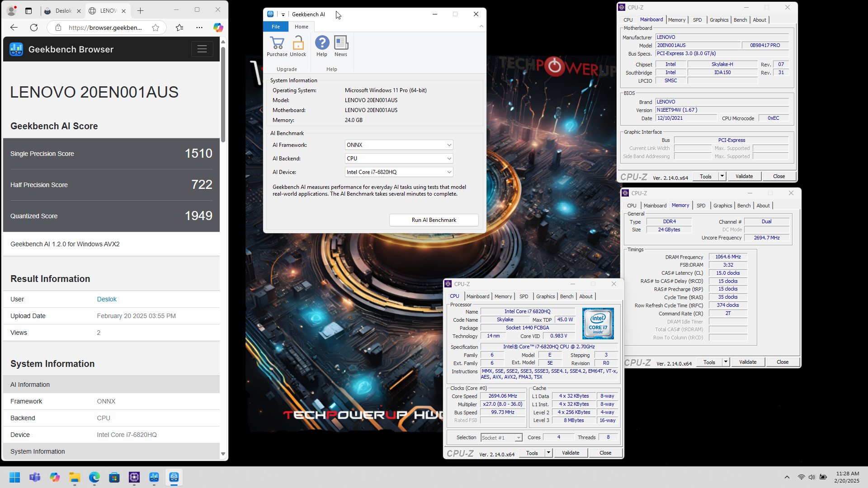Open the AI Backend CPU dropdown

pos(399,159)
